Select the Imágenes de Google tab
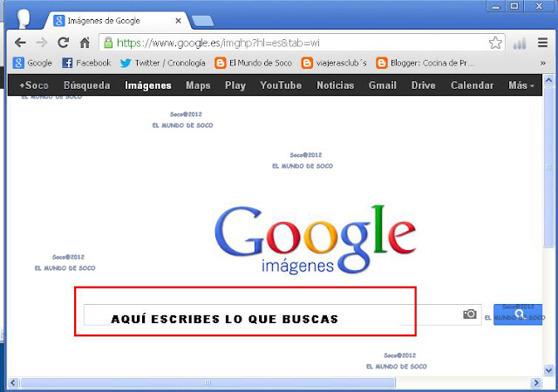558x392 pixels. (118, 21)
